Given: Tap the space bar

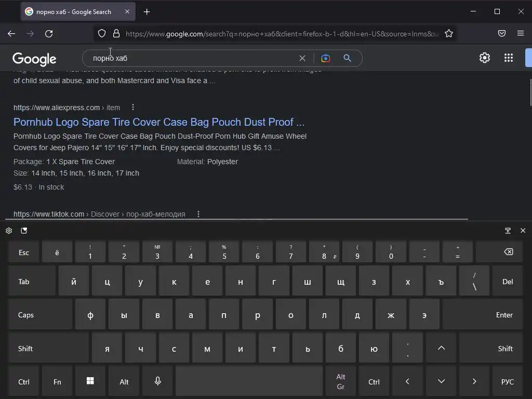Looking at the screenshot, I should coord(249,381).
